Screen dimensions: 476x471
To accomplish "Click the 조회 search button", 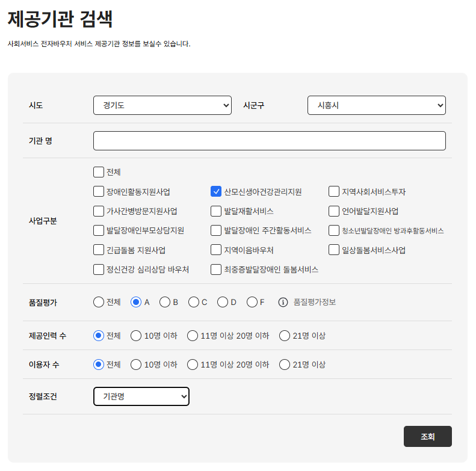I will tap(427, 436).
